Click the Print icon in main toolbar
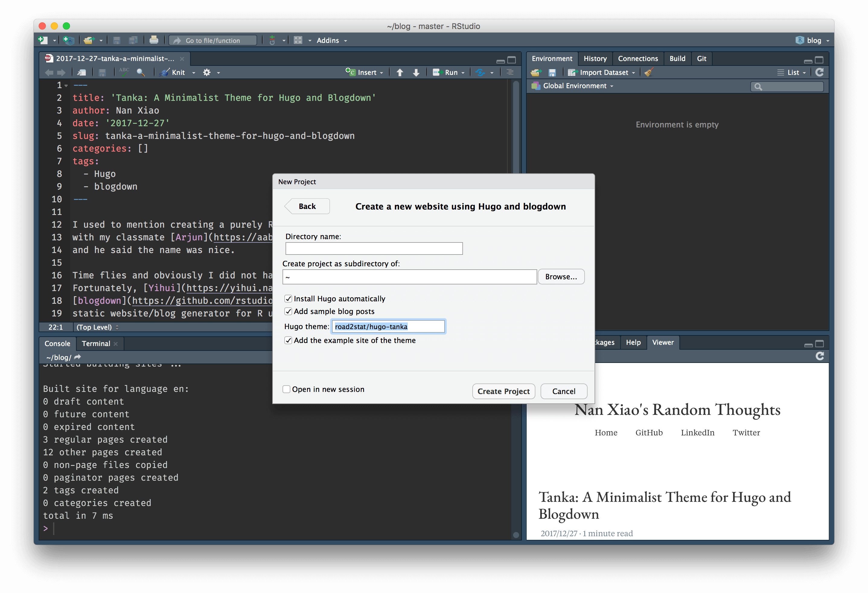868x593 pixels. (154, 40)
